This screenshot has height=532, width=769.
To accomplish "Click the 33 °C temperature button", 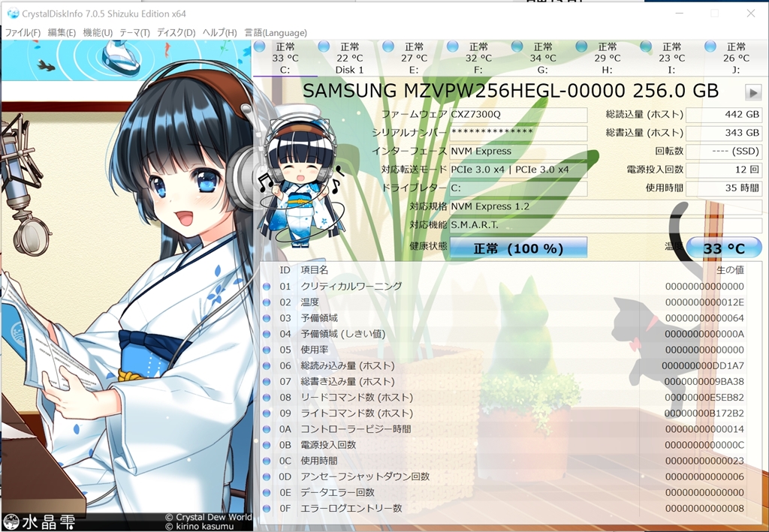I will 724,248.
